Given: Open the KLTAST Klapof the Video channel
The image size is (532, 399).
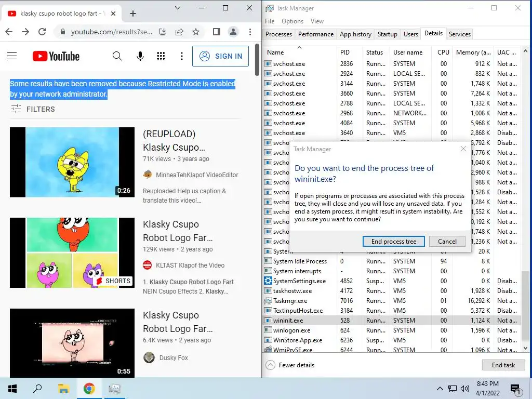Looking at the screenshot, I should 190,265.
